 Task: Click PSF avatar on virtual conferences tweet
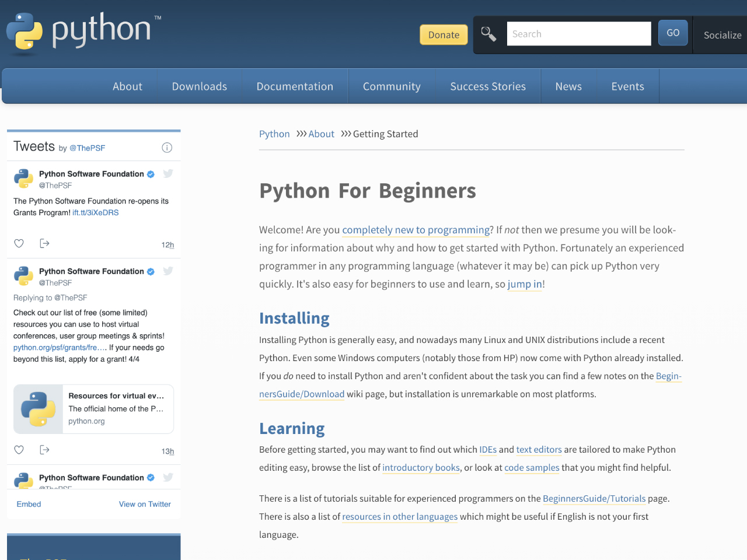pos(24,276)
